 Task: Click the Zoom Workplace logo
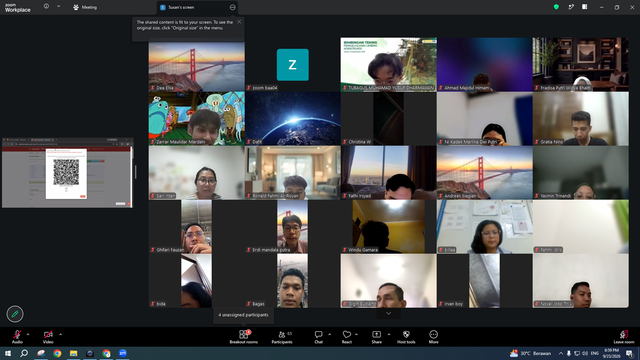coord(18,8)
